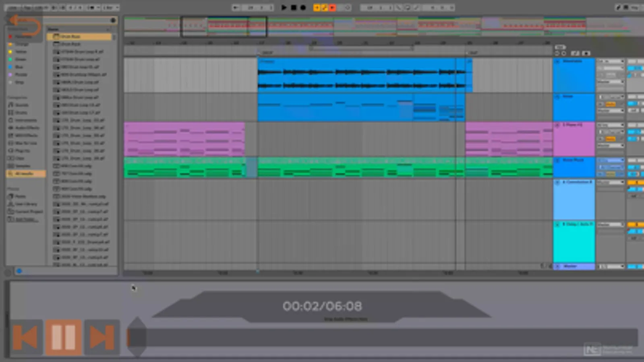This screenshot has width=644, height=362.
Task: Seek along the video progress bar
Action: tap(383, 337)
